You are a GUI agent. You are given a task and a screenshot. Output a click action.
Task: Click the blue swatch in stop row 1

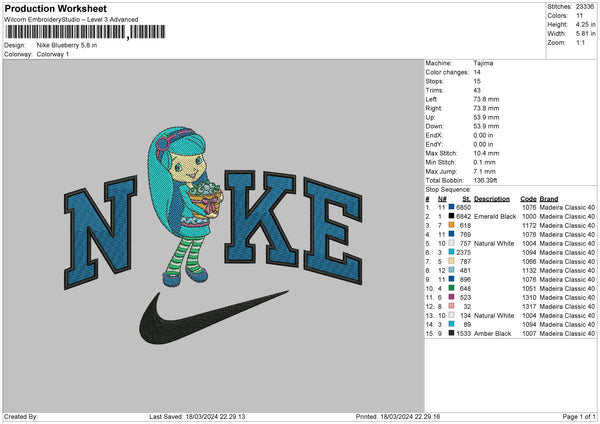tap(452, 207)
